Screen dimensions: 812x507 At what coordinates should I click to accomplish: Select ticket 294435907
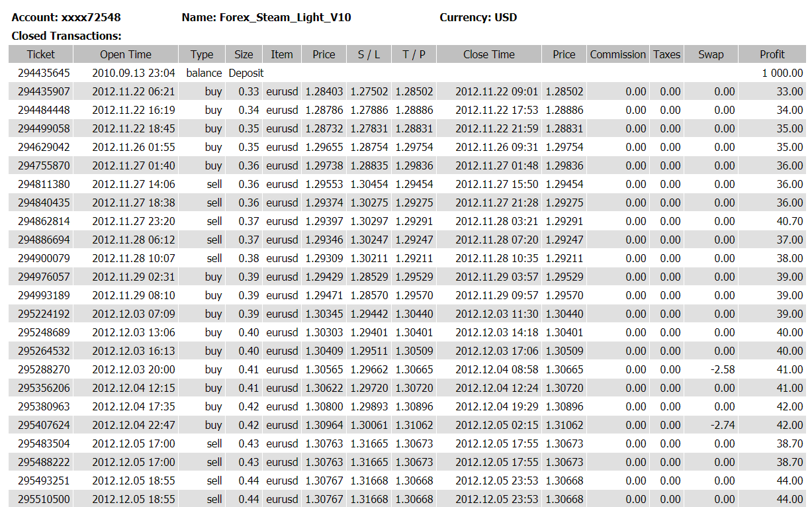(44, 91)
